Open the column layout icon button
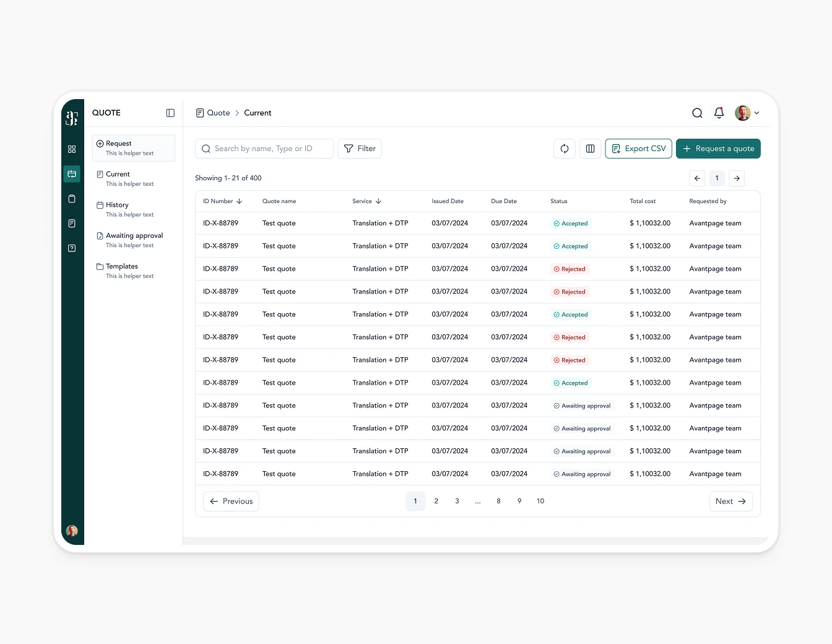 click(x=590, y=149)
